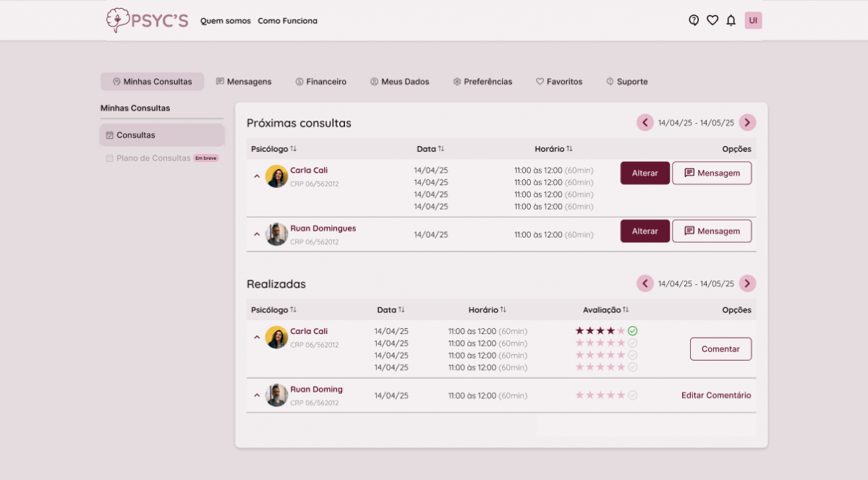868x480 pixels.
Task: Click Editar Comentário for Ruan Doming
Action: click(x=716, y=395)
